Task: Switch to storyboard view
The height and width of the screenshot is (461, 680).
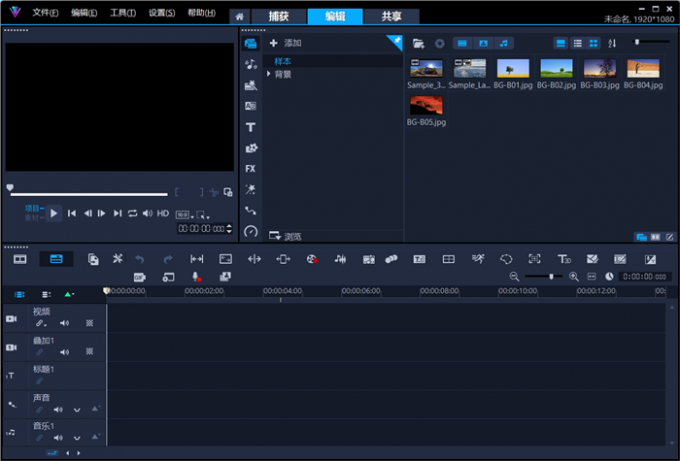Action: point(20,259)
